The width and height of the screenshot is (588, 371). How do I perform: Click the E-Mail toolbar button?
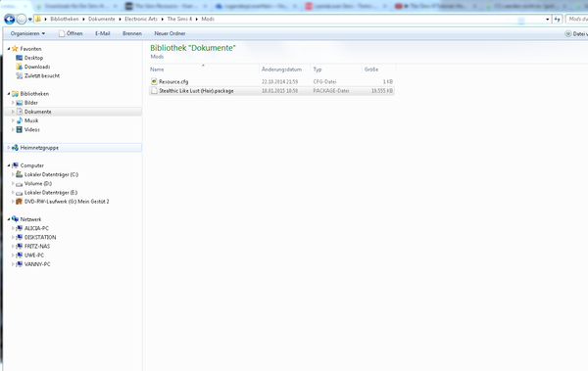[102, 33]
